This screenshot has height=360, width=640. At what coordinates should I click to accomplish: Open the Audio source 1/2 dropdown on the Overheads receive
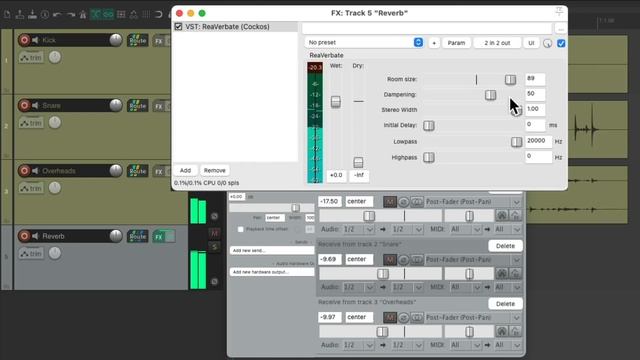tap(358, 345)
